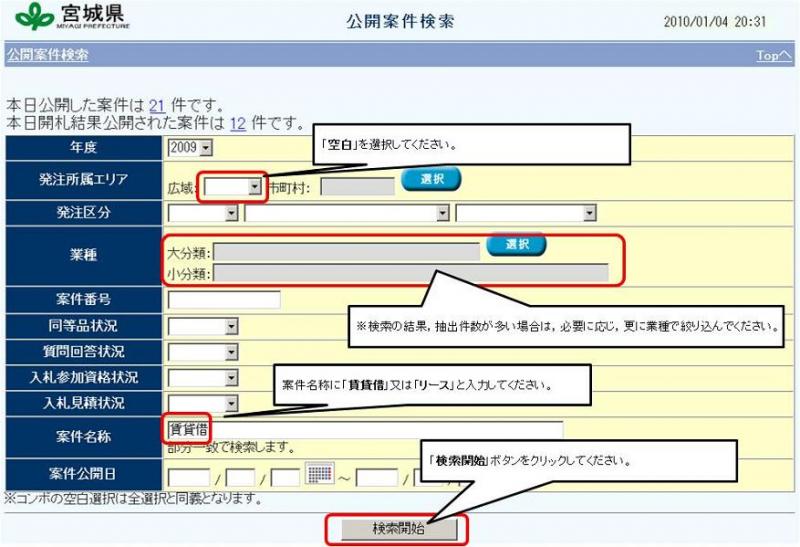
Task: Click 選択 button for 業種 classification
Action: [x=516, y=245]
